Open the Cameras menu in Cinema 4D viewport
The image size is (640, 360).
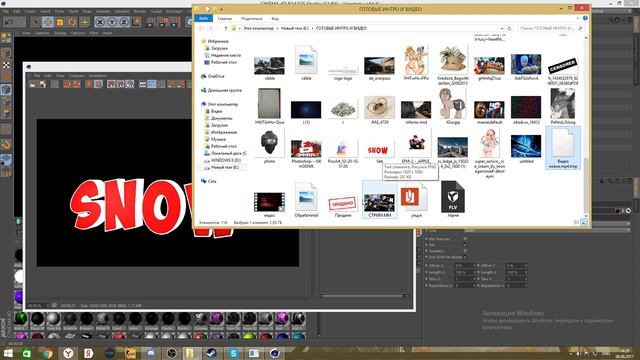click(x=42, y=33)
